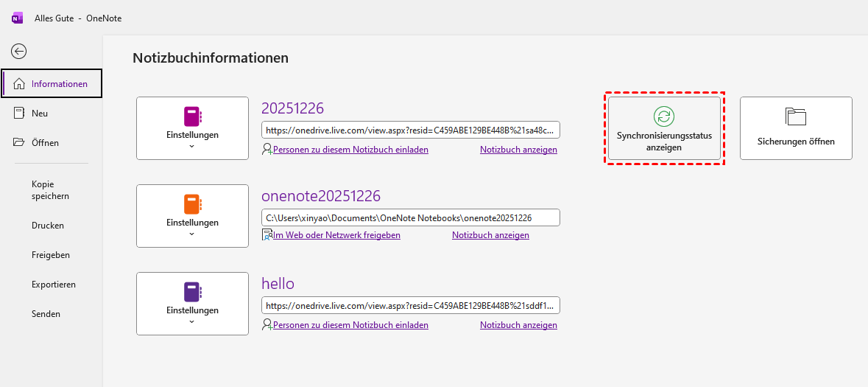The height and width of the screenshot is (387, 868).
Task: Click the purple hello notebook icon
Action: pos(192,292)
